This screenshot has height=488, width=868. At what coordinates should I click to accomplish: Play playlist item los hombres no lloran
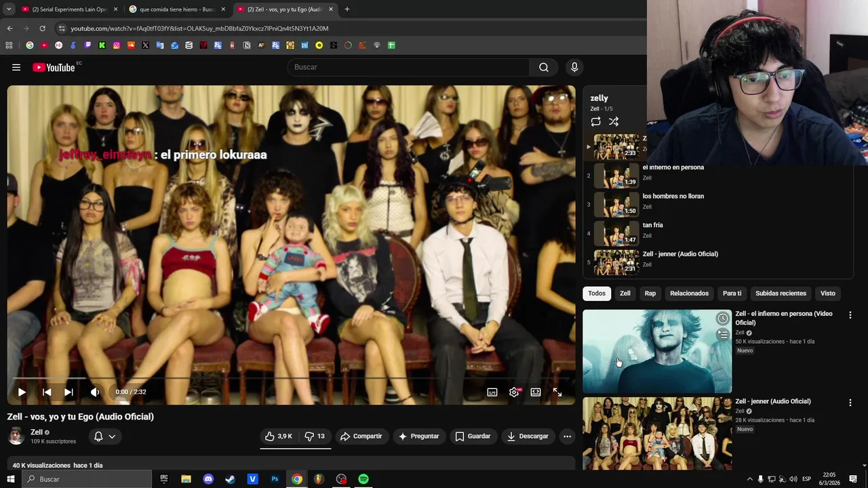click(717, 205)
